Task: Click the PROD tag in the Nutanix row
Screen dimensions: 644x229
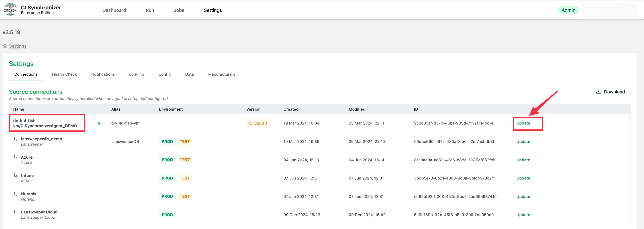Action: (x=167, y=196)
